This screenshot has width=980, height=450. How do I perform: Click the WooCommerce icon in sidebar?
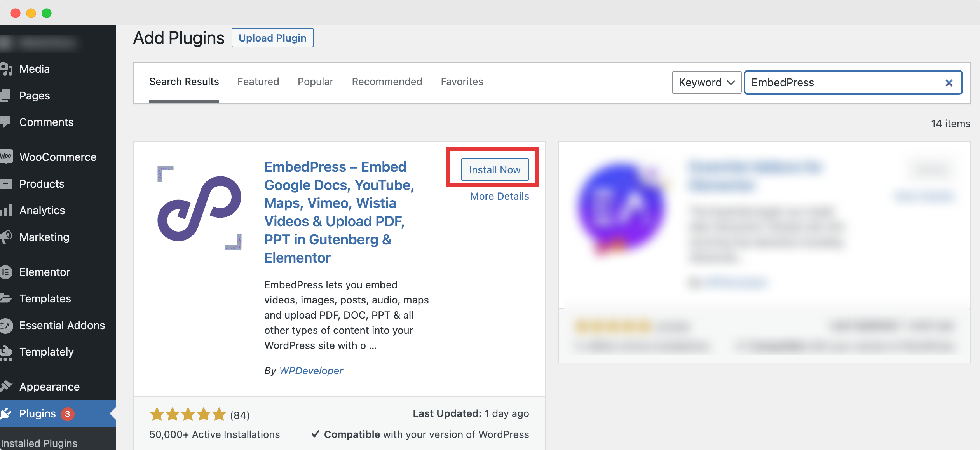pos(7,157)
